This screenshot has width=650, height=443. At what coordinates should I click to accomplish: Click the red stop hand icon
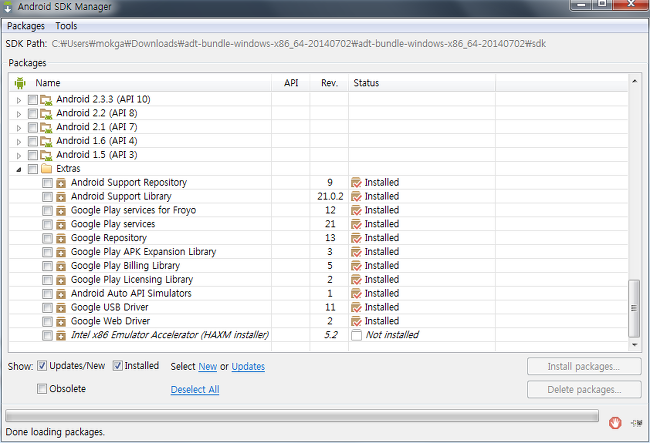click(615, 423)
